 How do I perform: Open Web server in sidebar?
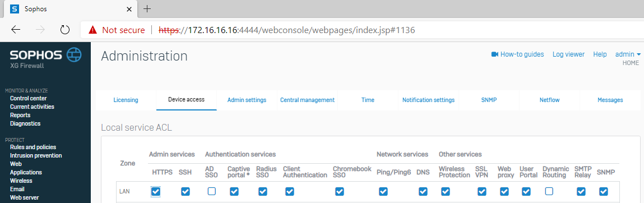pyautogui.click(x=24, y=197)
